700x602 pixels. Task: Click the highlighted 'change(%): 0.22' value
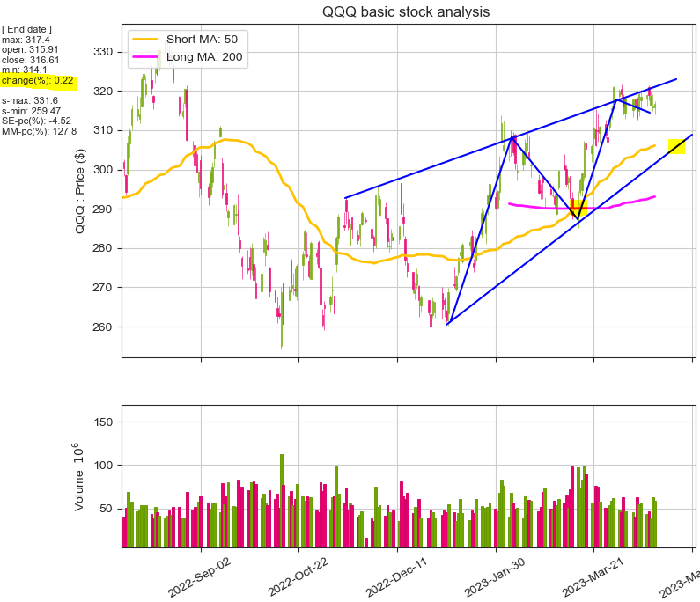(38, 81)
